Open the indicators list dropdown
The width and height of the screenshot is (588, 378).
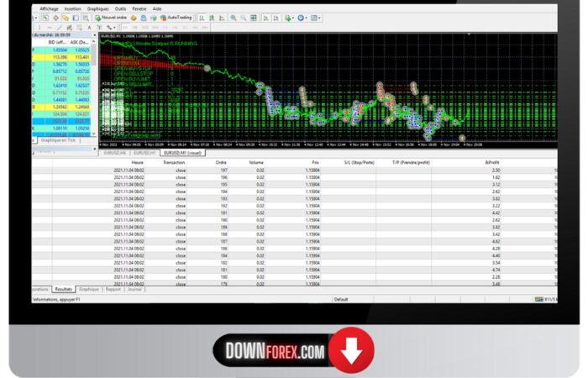click(289, 18)
